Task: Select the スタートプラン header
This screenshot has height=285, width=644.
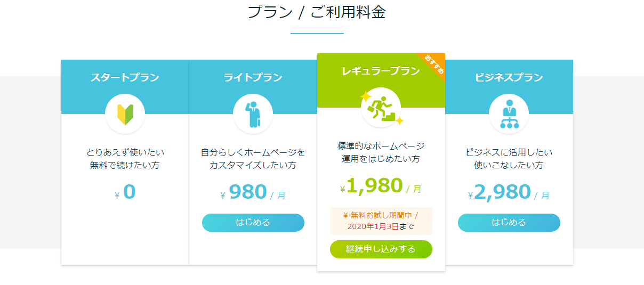Action: [125, 77]
